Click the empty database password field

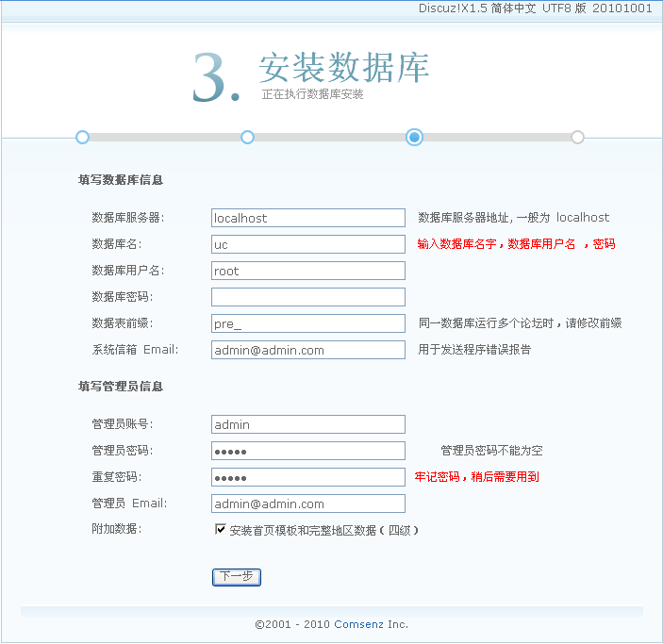coord(307,297)
